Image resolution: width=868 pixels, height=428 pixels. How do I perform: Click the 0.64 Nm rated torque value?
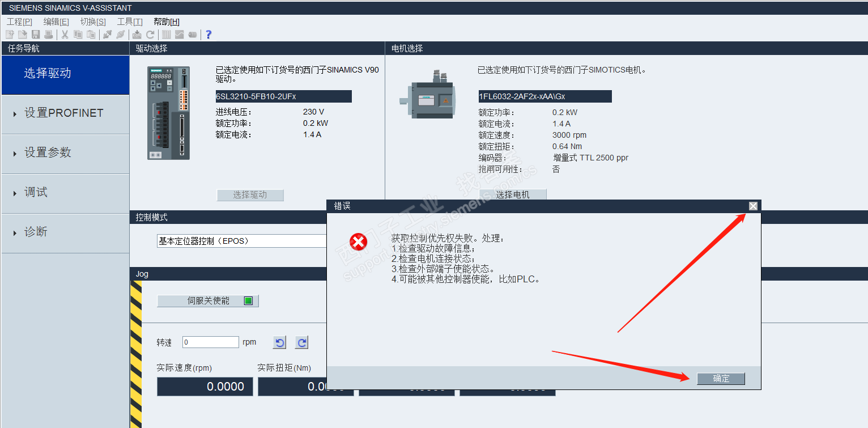coord(567,147)
